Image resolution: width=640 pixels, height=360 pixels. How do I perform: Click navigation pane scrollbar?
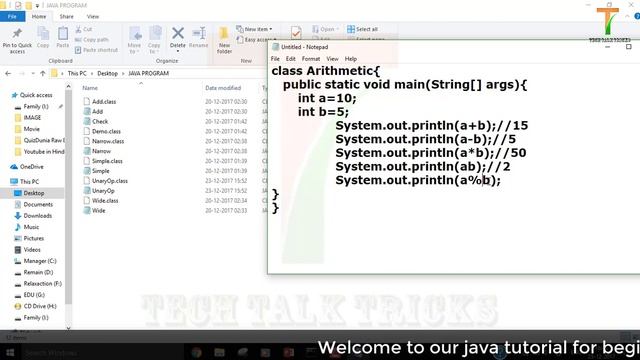click(x=69, y=197)
